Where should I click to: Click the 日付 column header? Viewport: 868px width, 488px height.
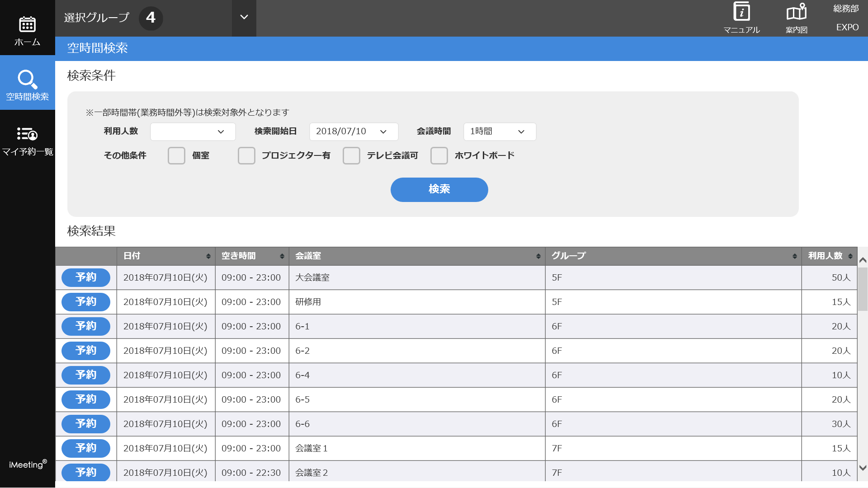[x=166, y=256]
